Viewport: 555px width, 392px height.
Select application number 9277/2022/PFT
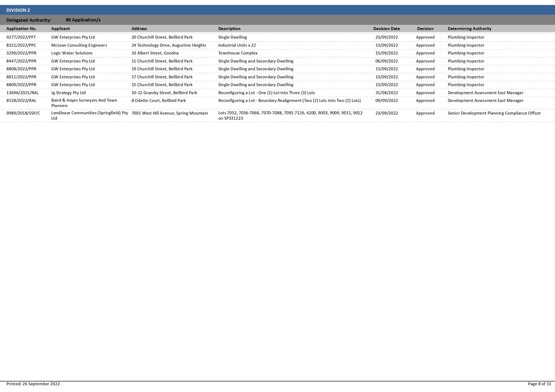pos(21,37)
